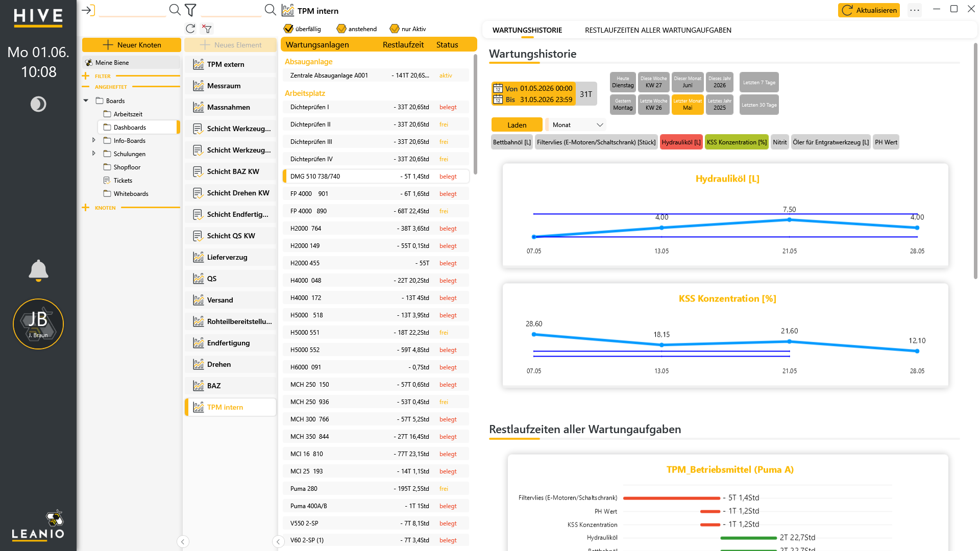Collapse the element list panel chevron

click(x=278, y=542)
